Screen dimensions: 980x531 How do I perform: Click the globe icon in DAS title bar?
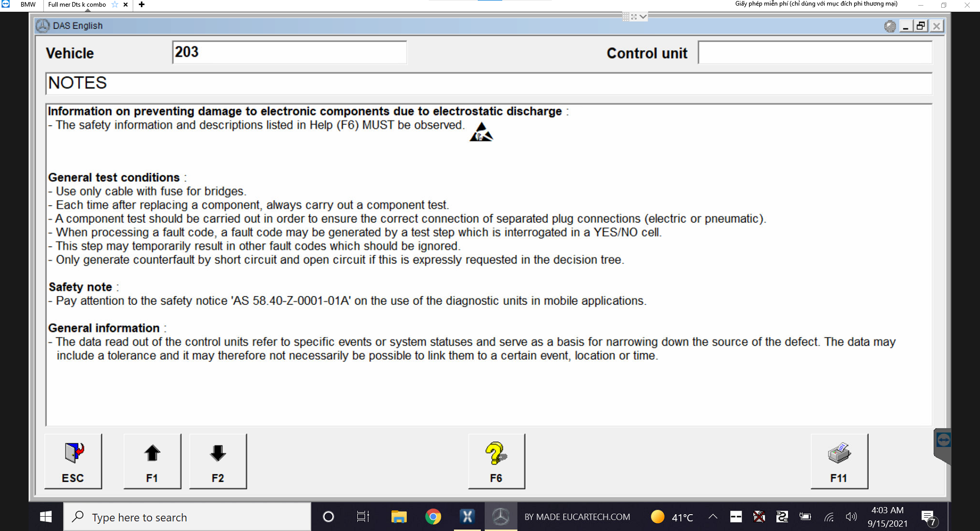(x=890, y=26)
